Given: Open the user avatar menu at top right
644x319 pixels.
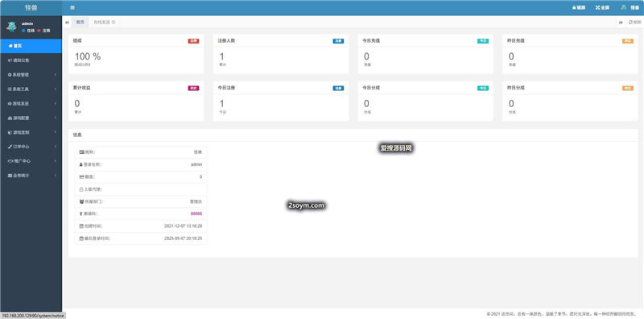Looking at the screenshot, I should [x=630, y=8].
